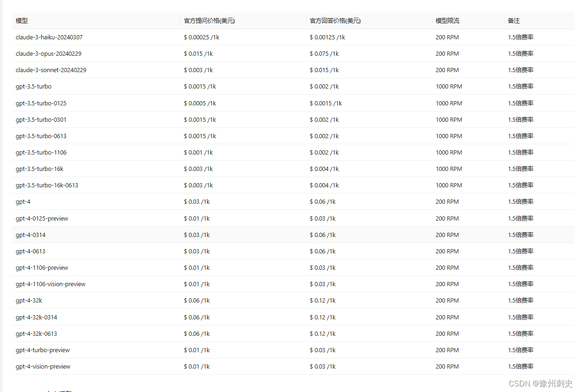Click gpt-4-32k answer price $ 0.12 /1k
This screenshot has height=392, width=580.
point(323,300)
